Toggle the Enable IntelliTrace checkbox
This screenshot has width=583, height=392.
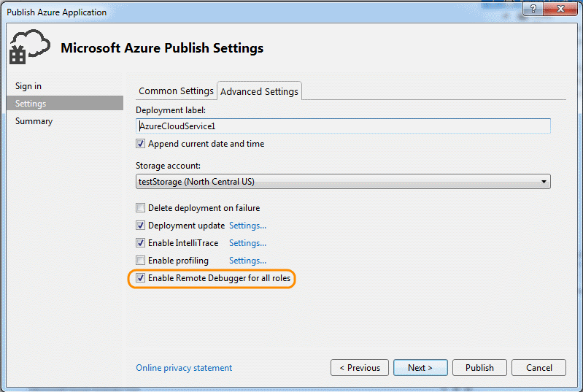[140, 243]
